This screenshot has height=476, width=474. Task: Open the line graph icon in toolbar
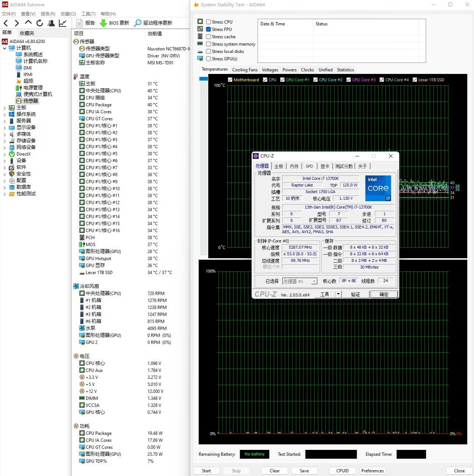[63, 23]
